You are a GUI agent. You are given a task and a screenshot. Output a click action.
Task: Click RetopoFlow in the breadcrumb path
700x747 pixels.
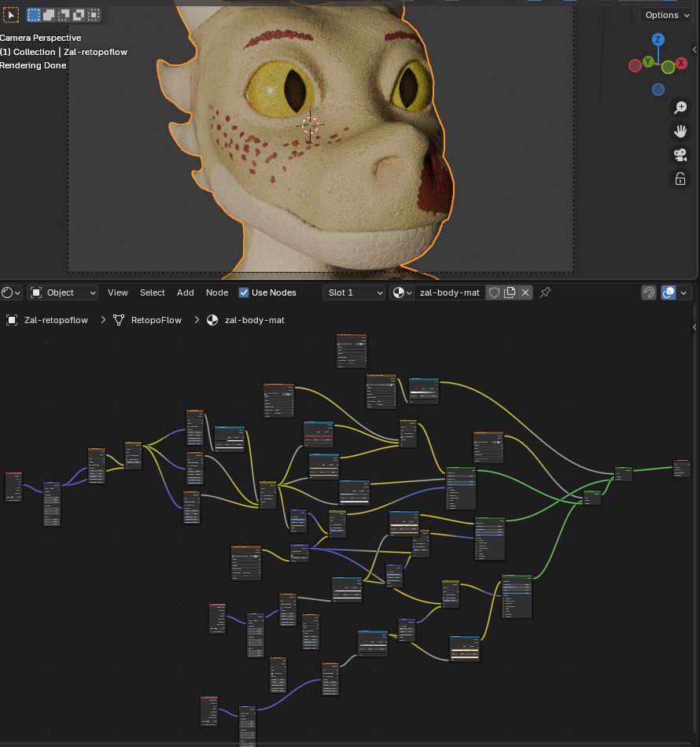coord(156,320)
